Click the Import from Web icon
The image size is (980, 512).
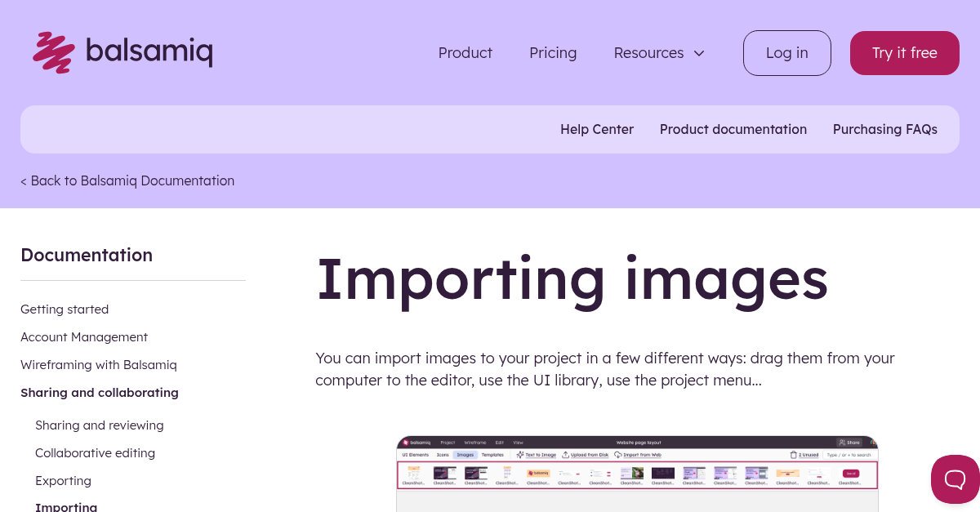[x=619, y=456]
